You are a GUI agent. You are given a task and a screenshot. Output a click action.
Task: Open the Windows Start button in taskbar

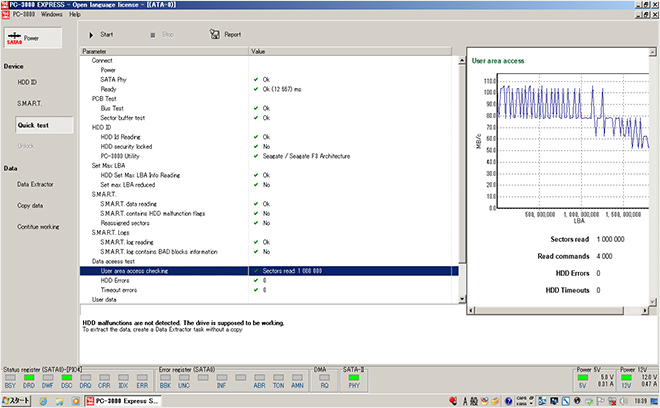click(16, 401)
